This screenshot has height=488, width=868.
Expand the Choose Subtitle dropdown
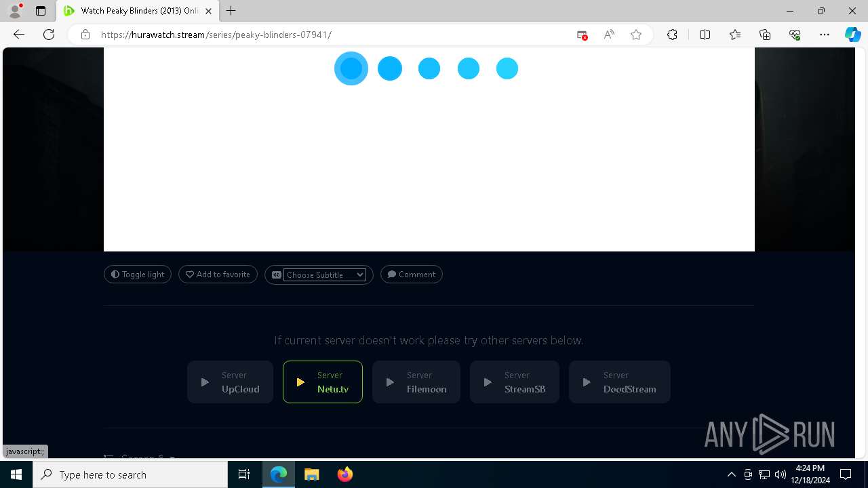coord(325,274)
